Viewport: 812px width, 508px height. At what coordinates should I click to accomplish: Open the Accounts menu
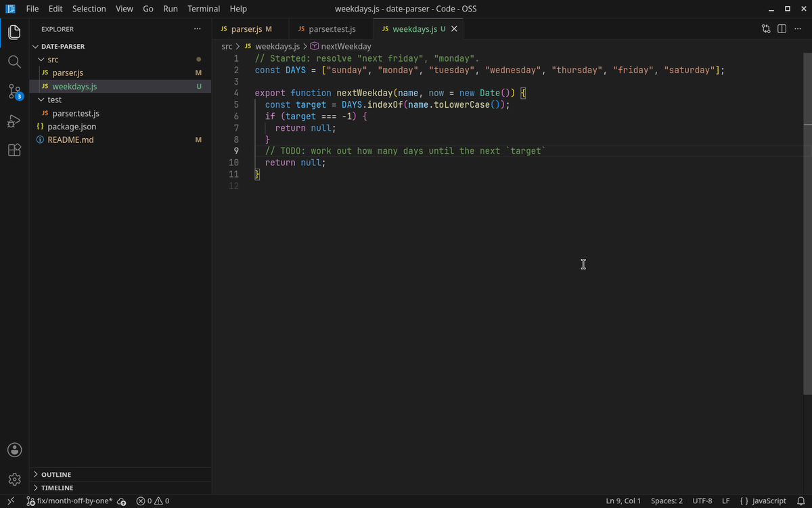[14, 450]
